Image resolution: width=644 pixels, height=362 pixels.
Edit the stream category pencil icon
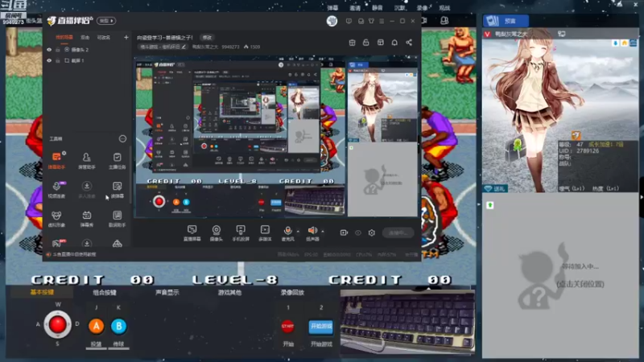click(184, 47)
